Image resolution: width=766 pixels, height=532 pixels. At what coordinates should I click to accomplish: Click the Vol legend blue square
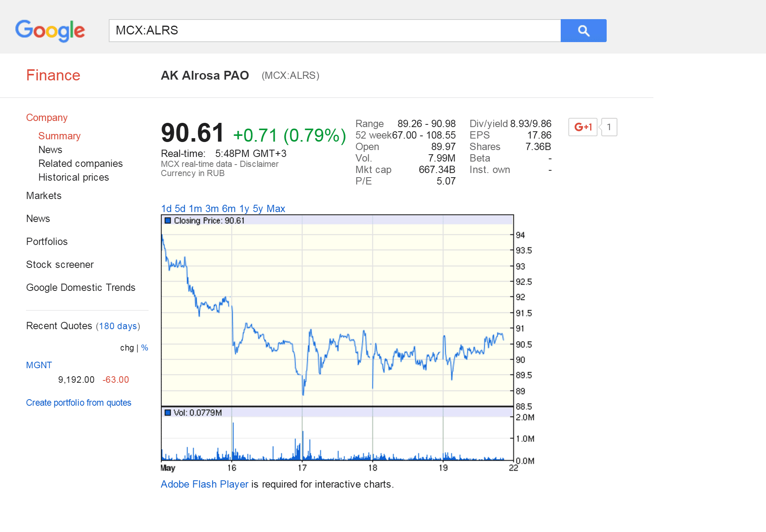(167, 413)
